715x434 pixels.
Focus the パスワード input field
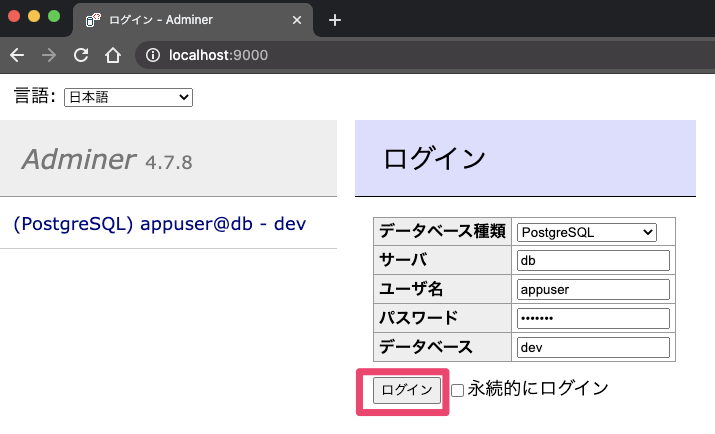pos(593,318)
